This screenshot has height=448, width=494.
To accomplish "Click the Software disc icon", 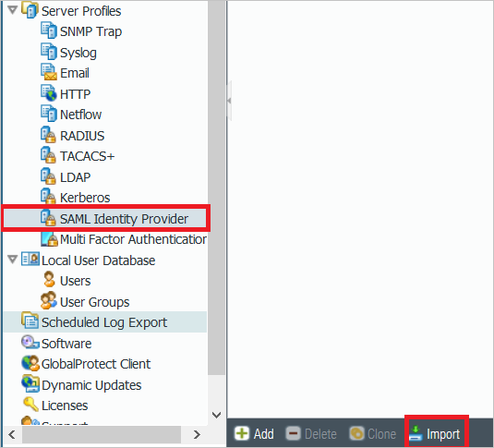I will tap(30, 342).
